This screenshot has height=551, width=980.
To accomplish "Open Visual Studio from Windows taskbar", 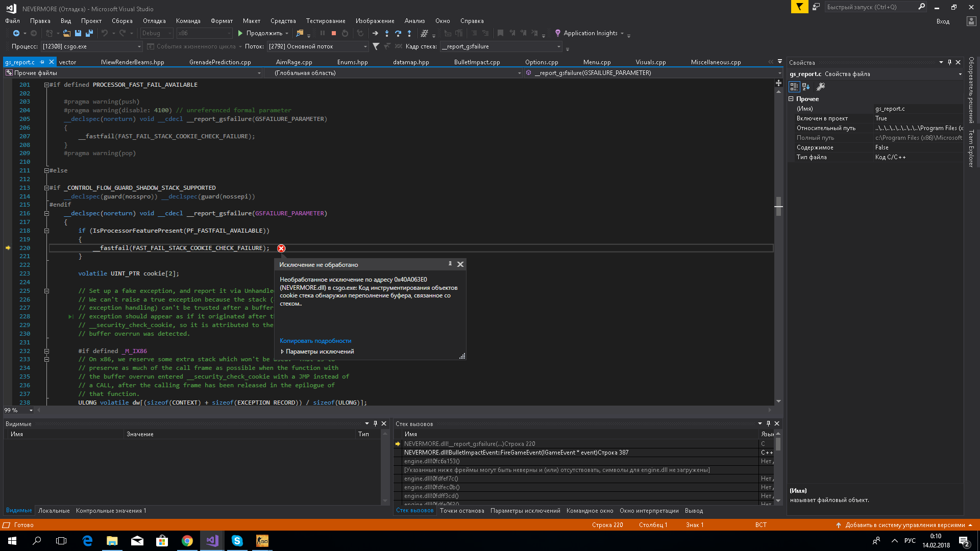I will pos(212,541).
